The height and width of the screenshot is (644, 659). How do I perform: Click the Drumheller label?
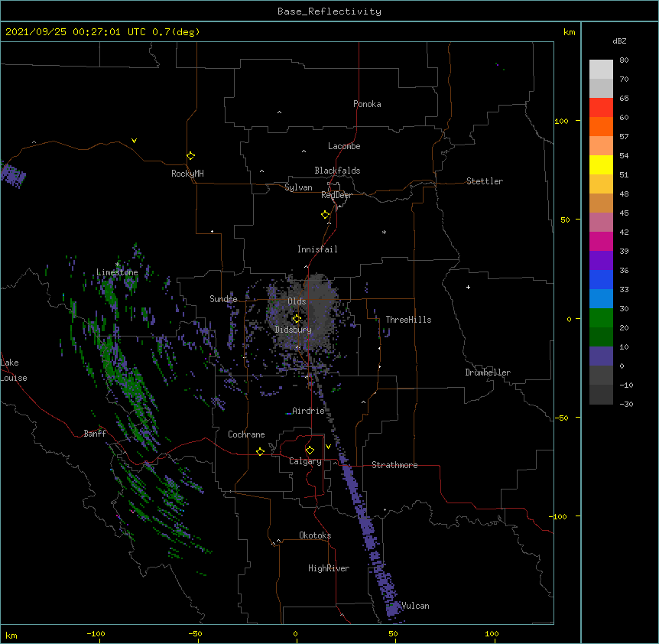488,372
